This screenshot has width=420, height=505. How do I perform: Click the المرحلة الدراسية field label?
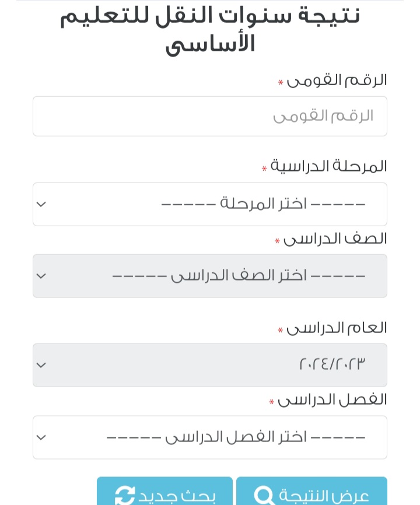(328, 166)
